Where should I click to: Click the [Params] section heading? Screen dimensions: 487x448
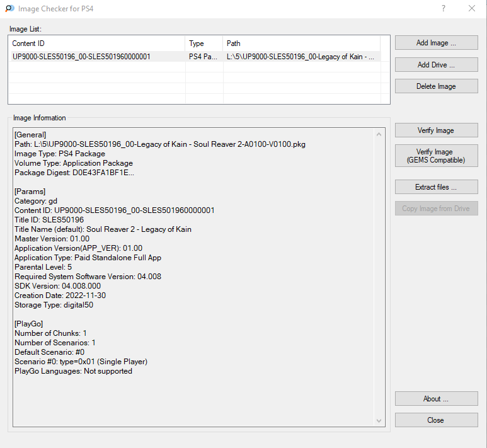[x=30, y=192]
